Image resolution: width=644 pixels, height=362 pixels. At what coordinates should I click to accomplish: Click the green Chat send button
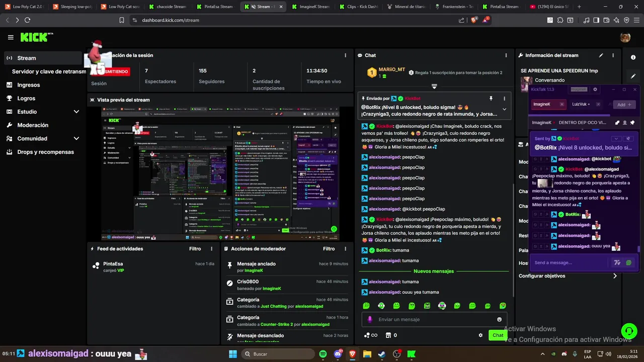point(498,335)
